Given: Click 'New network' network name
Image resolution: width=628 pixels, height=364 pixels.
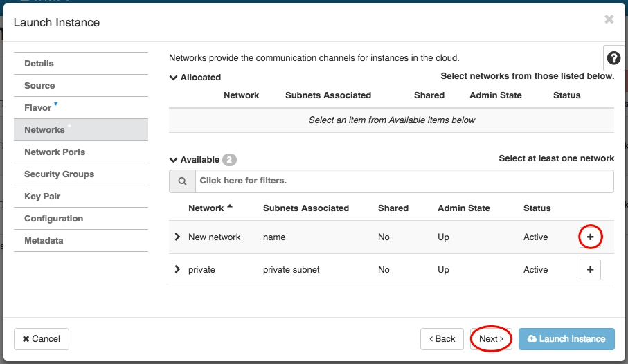Looking at the screenshot, I should [214, 237].
